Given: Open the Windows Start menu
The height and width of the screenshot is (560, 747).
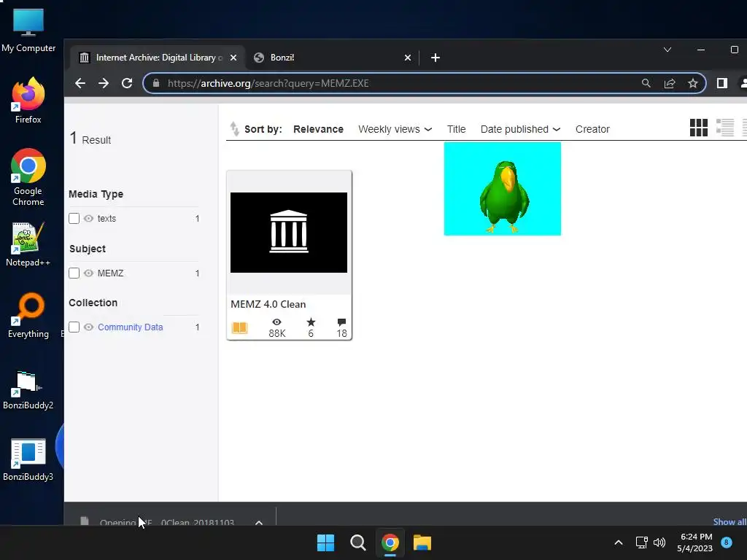Looking at the screenshot, I should [x=326, y=542].
